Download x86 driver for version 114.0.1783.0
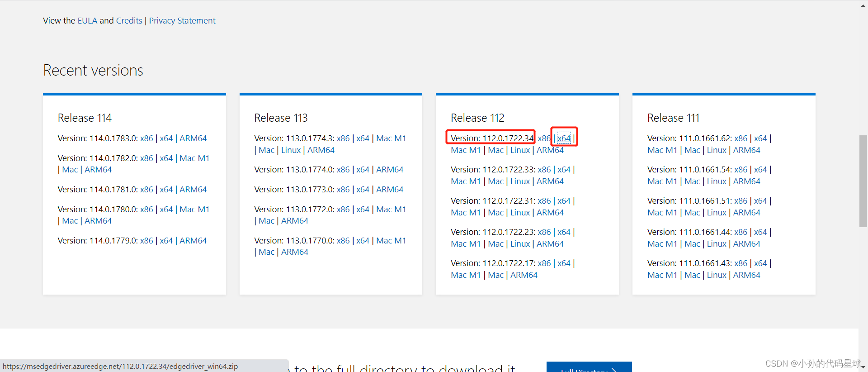Viewport: 868px width, 372px height. point(146,138)
